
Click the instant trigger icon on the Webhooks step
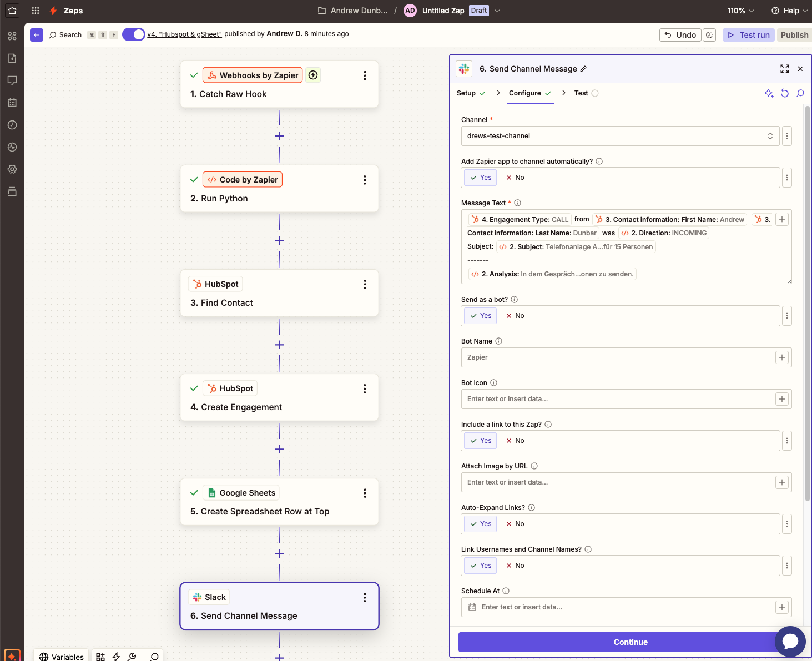(313, 75)
